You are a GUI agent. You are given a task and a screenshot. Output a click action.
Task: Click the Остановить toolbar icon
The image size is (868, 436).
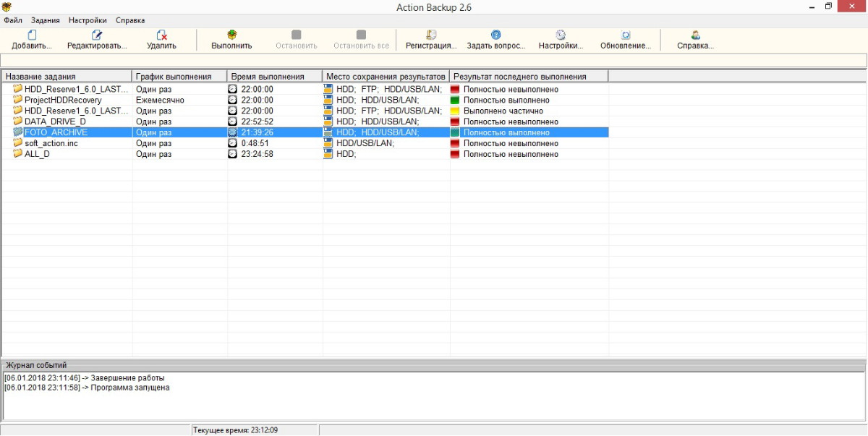point(297,35)
